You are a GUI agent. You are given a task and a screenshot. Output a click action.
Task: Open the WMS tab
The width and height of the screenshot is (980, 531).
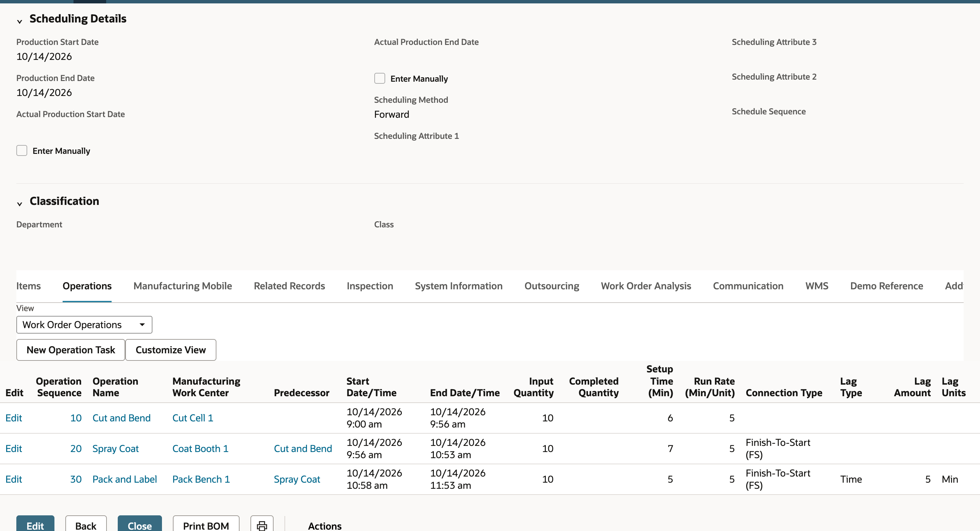(817, 286)
